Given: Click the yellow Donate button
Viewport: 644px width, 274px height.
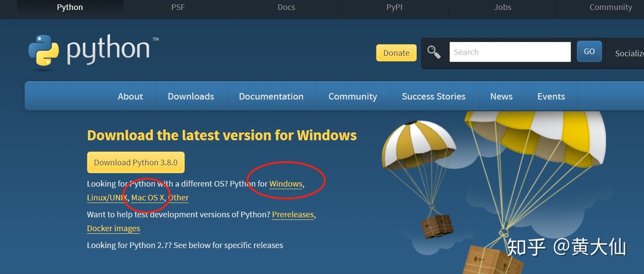Looking at the screenshot, I should (396, 53).
